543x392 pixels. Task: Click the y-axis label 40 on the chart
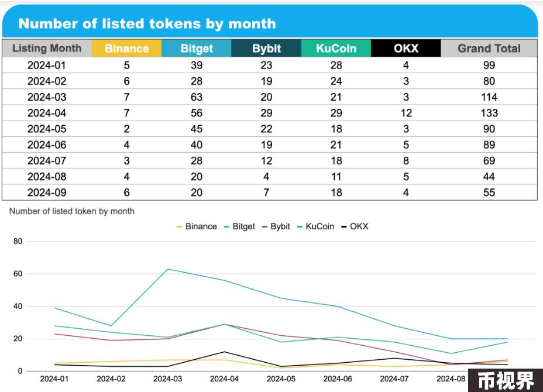(18, 306)
